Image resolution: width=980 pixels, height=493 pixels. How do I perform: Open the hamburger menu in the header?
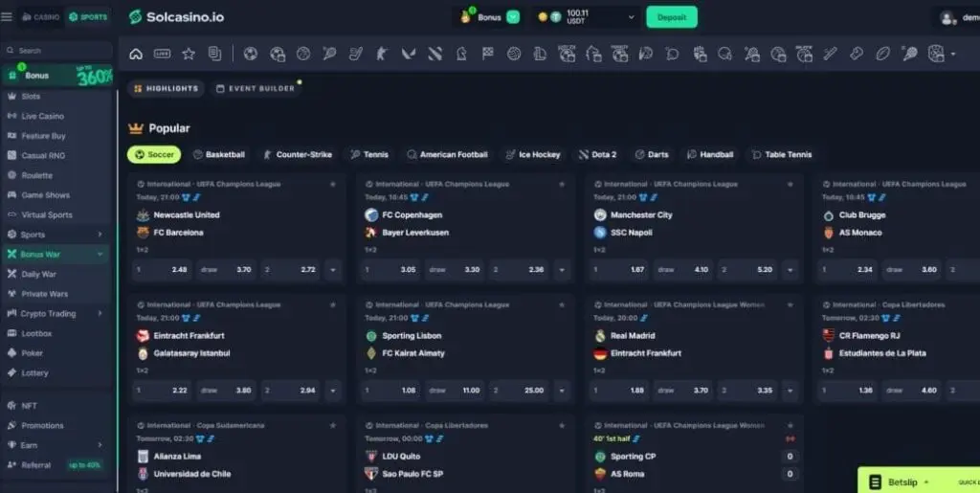tap(8, 17)
